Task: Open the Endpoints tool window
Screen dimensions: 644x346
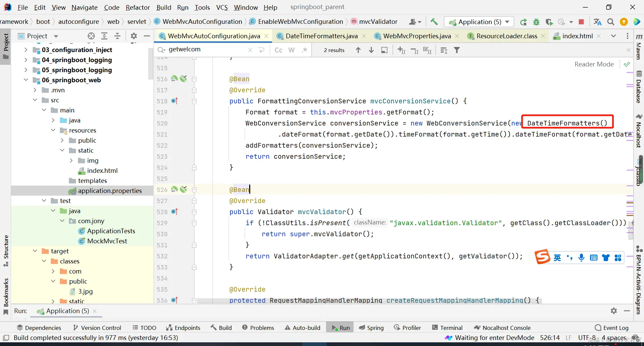Action: point(183,328)
